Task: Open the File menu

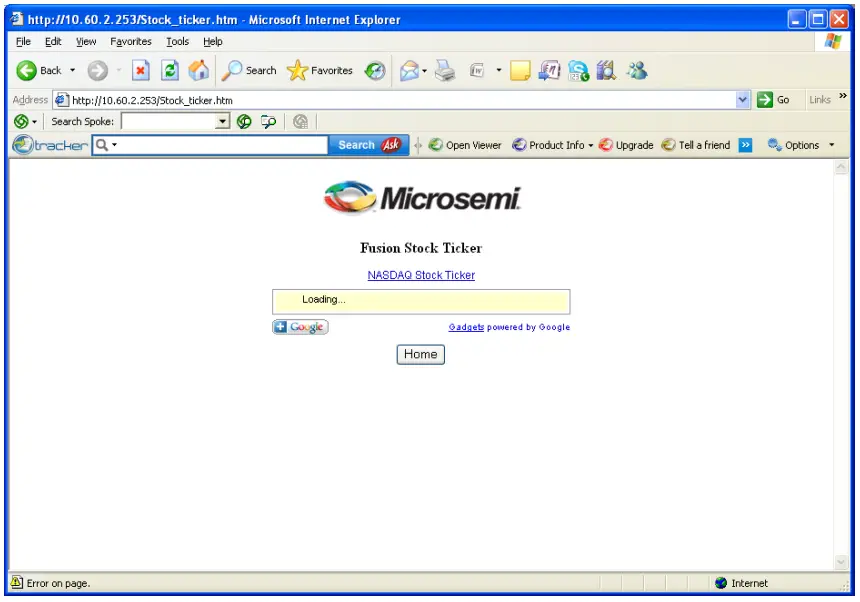Action: pos(23,42)
